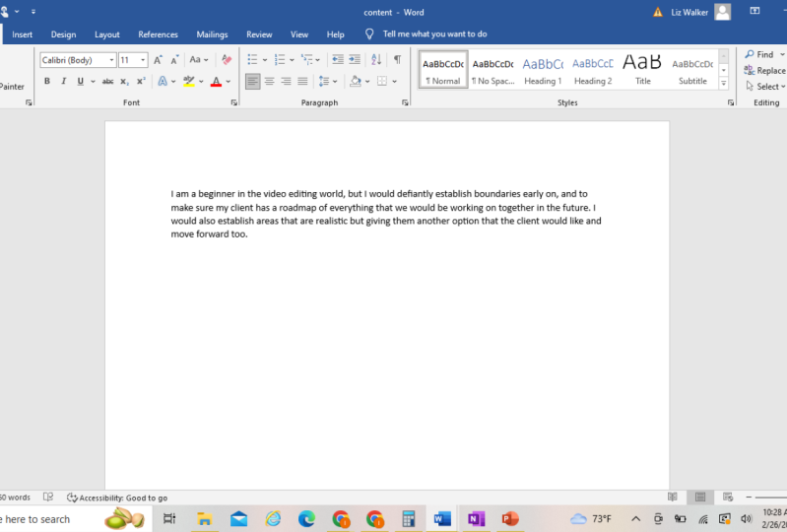Image resolution: width=787 pixels, height=532 pixels.
Task: Click the Sort icon
Action: click(376, 60)
